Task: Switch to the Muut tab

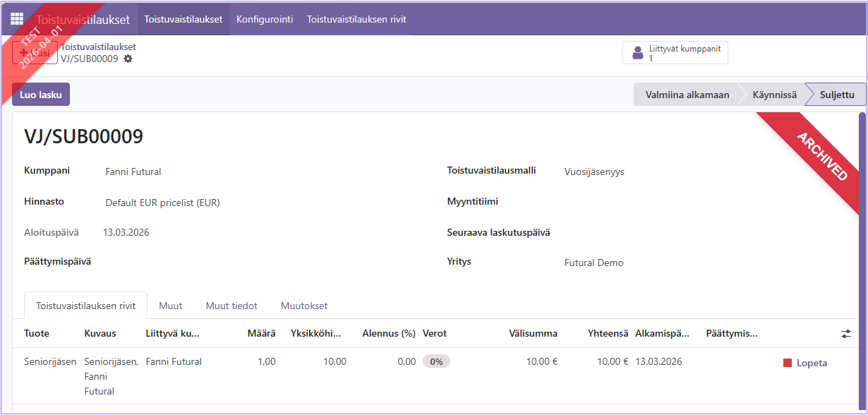Action: (x=171, y=306)
